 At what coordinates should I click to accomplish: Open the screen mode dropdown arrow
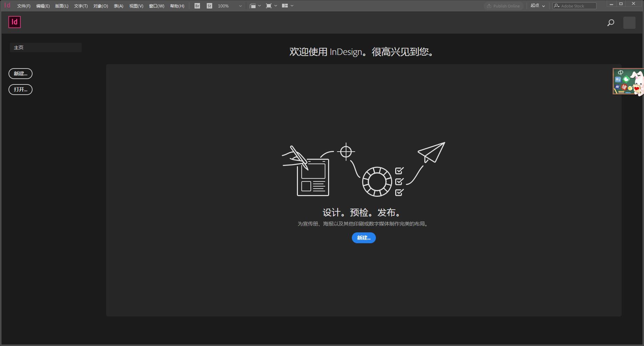point(275,5)
